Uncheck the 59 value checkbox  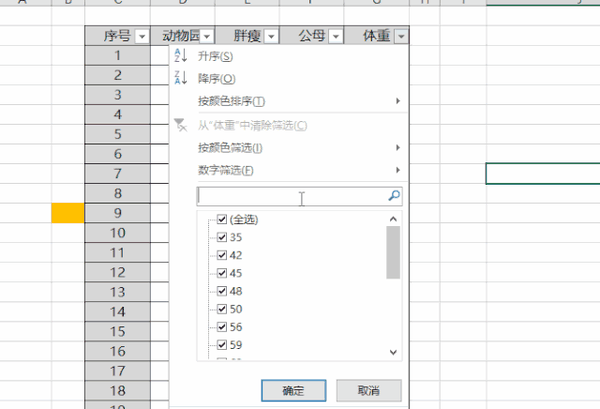click(x=222, y=345)
